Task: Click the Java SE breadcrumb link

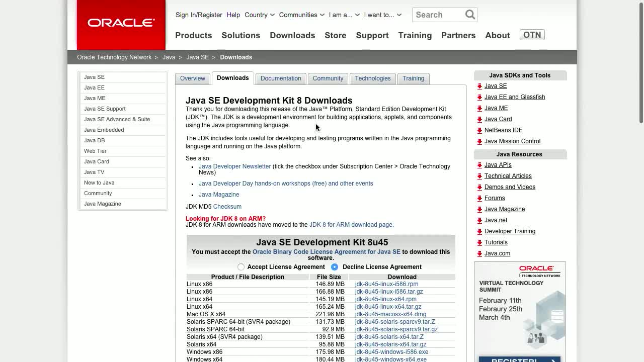Action: point(198,57)
